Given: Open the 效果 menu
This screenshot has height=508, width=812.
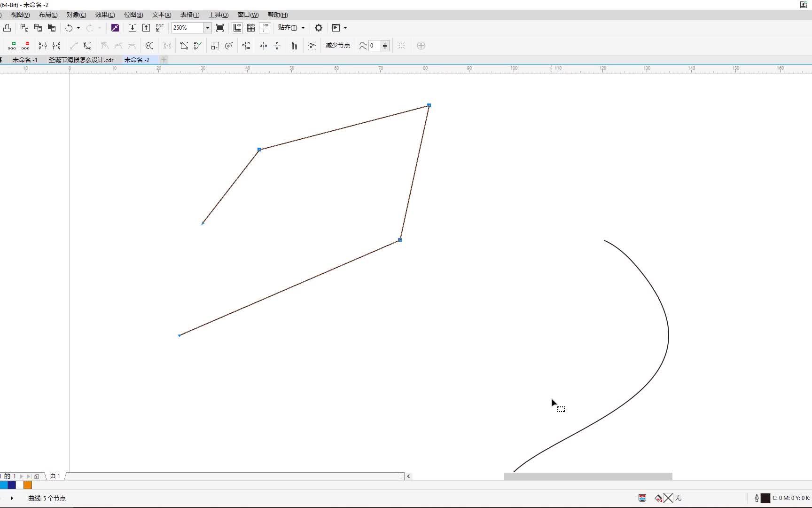Looking at the screenshot, I should pyautogui.click(x=105, y=15).
